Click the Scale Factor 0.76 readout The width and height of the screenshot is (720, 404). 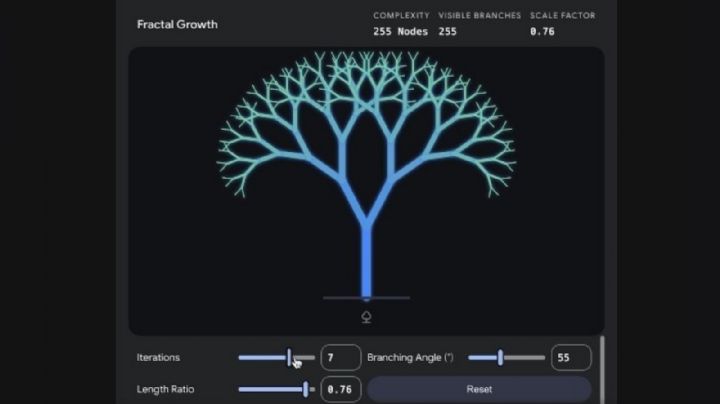542,32
